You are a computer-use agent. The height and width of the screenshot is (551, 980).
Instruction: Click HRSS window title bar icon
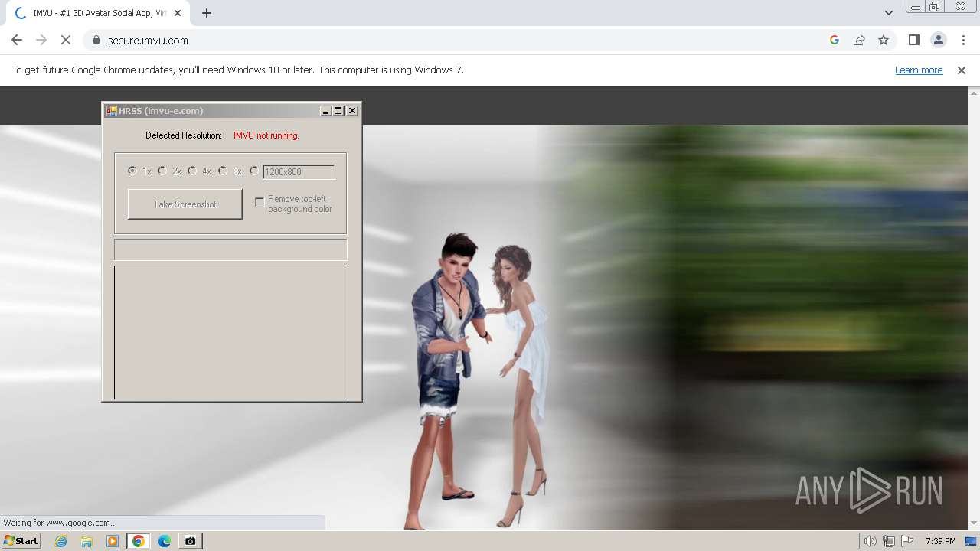click(112, 111)
